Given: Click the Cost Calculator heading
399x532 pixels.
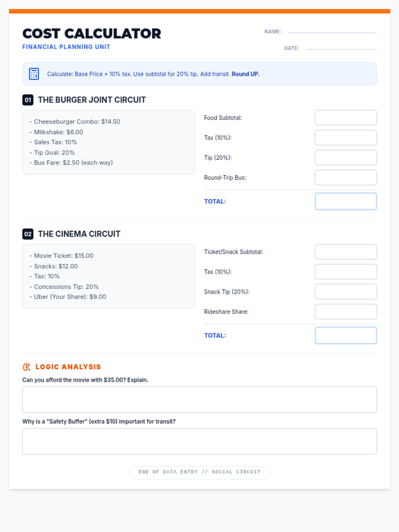Looking at the screenshot, I should [x=92, y=34].
